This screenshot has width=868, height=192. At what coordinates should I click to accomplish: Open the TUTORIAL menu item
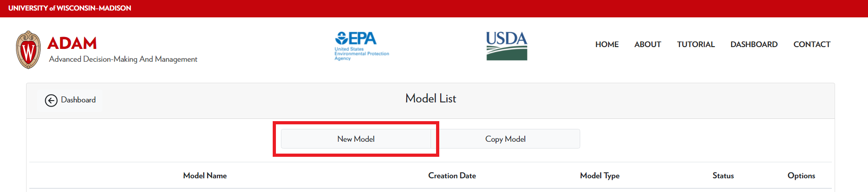pos(695,44)
